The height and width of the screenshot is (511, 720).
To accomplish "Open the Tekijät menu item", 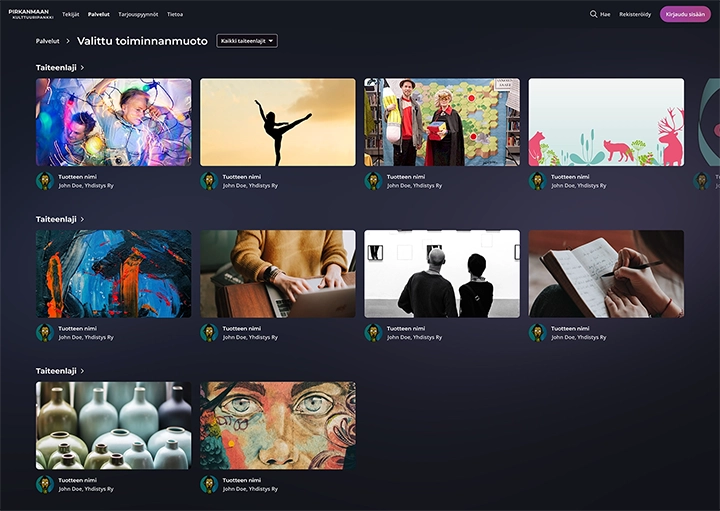I will click(71, 14).
